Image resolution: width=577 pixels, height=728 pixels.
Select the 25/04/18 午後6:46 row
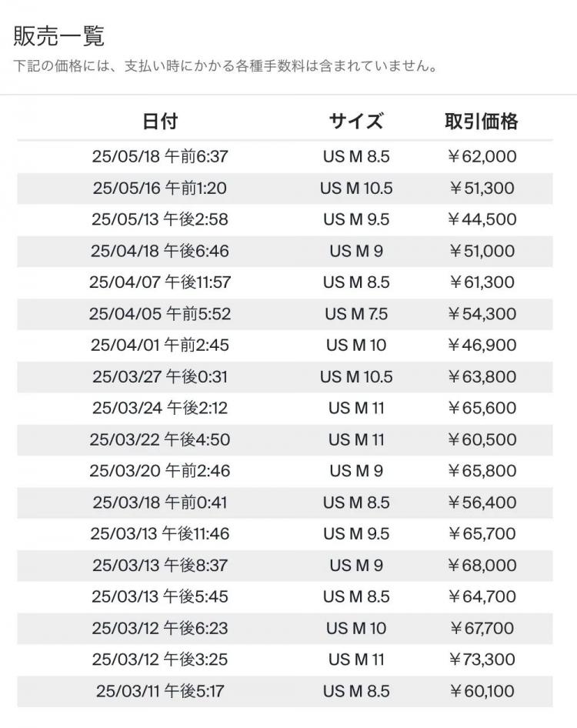coord(285,251)
